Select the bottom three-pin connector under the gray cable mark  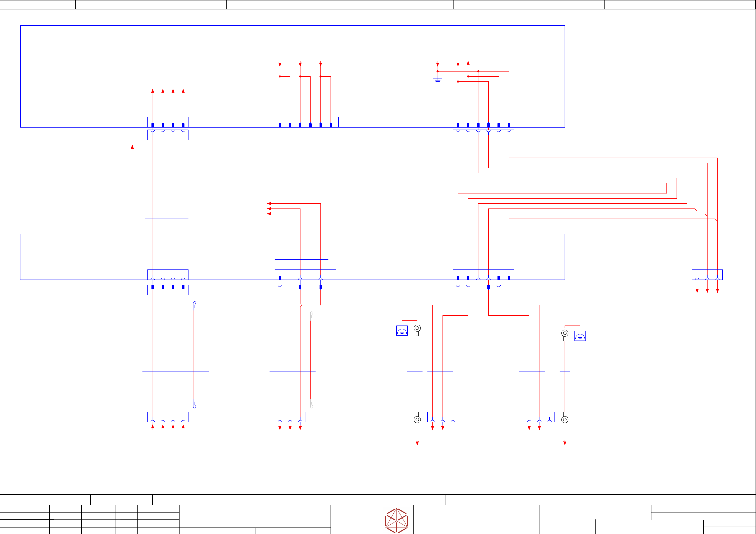[x=290, y=417]
